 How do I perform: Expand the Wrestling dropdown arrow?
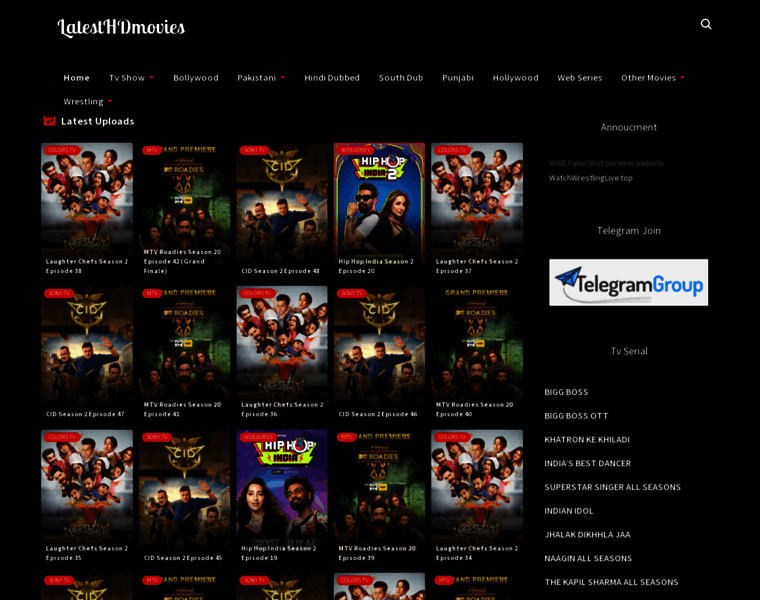click(110, 101)
